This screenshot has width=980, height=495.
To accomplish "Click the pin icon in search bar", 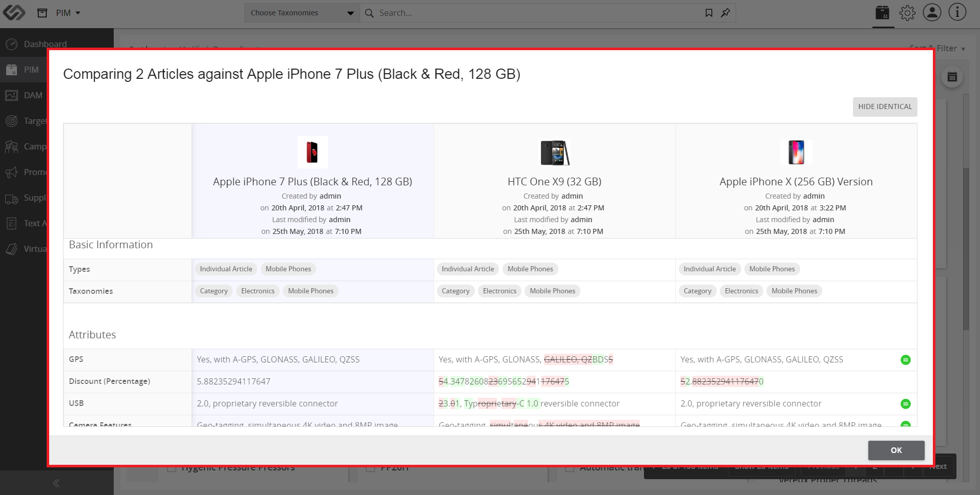I will tap(725, 13).
